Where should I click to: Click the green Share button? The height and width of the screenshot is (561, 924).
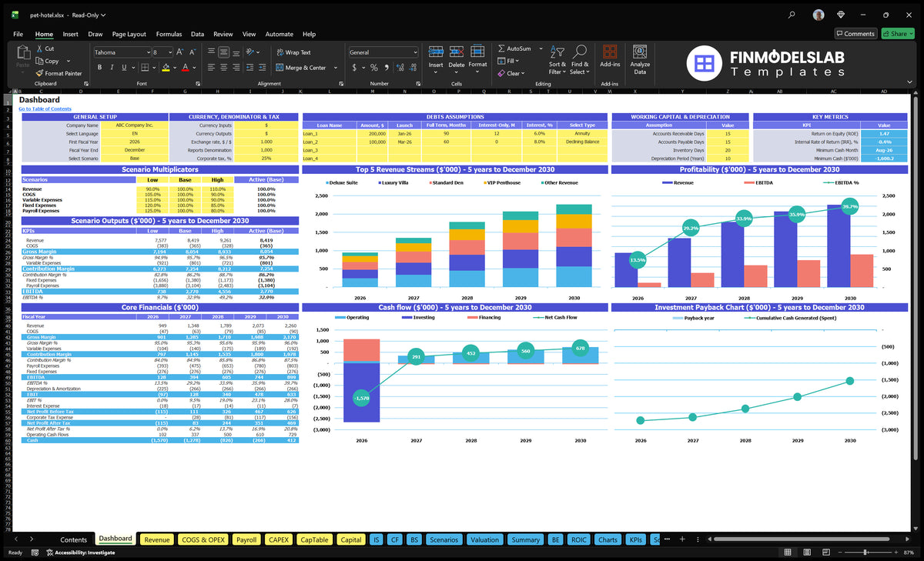coord(897,34)
